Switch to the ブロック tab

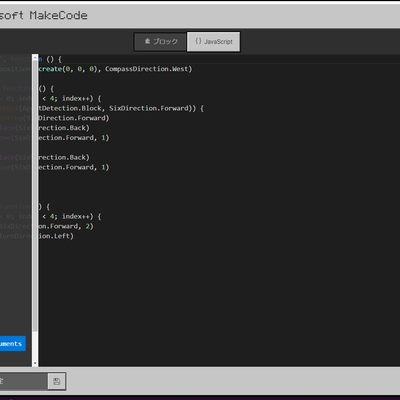point(160,42)
